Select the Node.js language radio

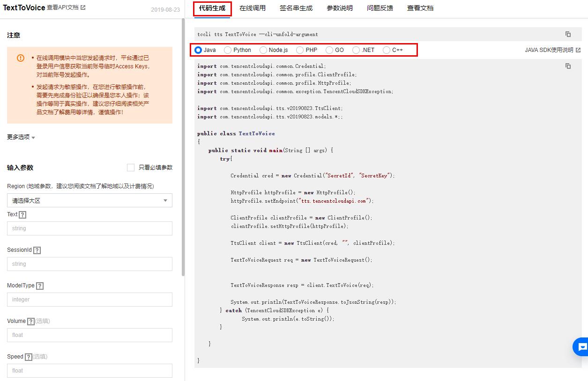coord(263,50)
